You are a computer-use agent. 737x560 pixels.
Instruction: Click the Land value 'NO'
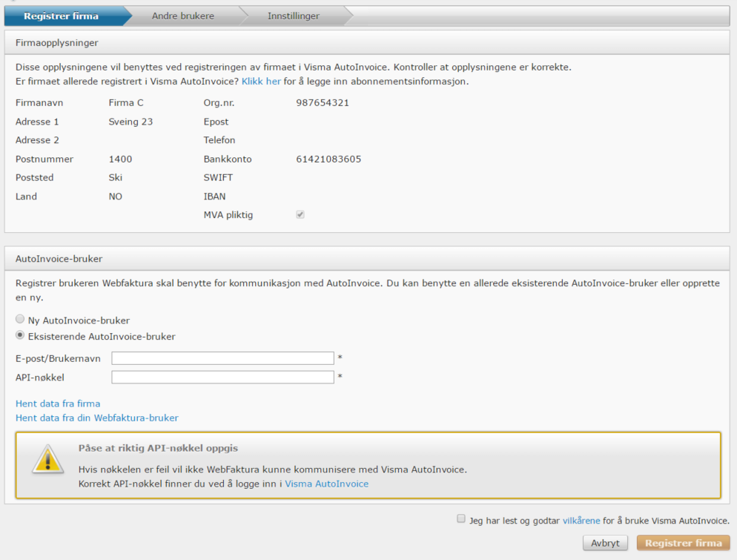tap(115, 197)
